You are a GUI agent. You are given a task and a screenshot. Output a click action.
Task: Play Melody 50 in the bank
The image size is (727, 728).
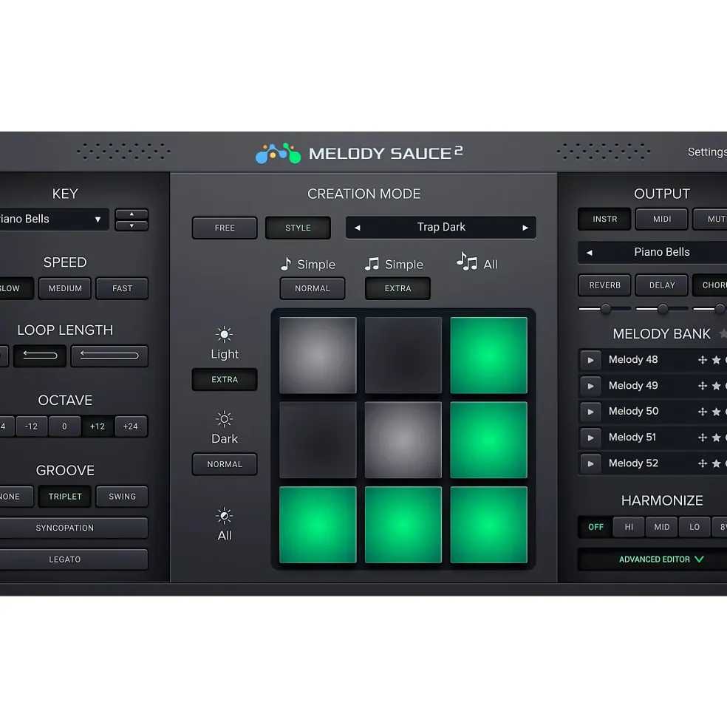pos(590,412)
